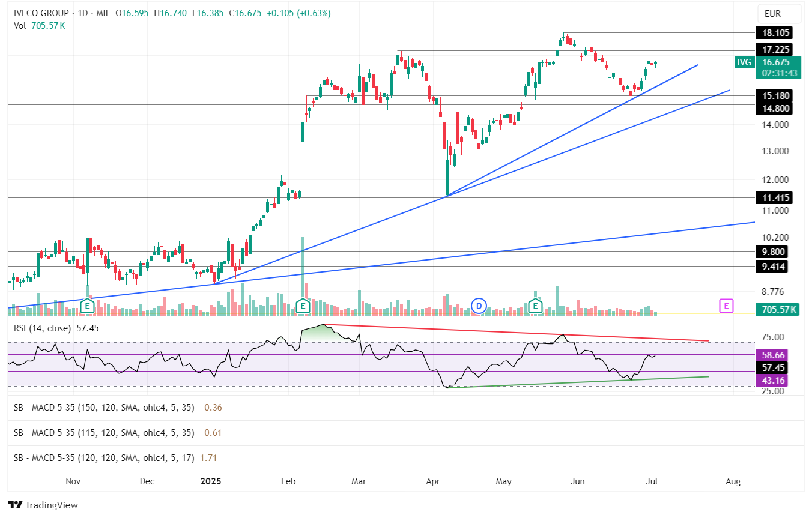Click the H16.740 high value

[x=169, y=13]
